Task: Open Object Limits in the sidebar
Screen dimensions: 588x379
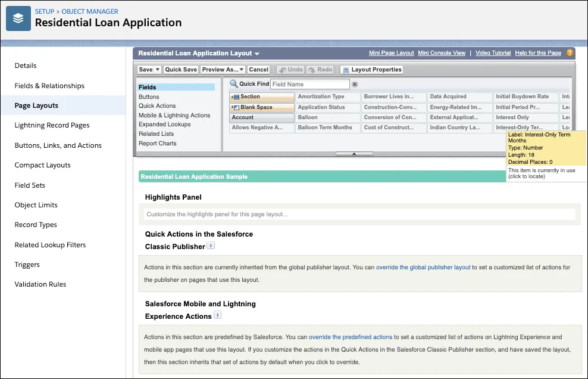Action: pos(36,205)
